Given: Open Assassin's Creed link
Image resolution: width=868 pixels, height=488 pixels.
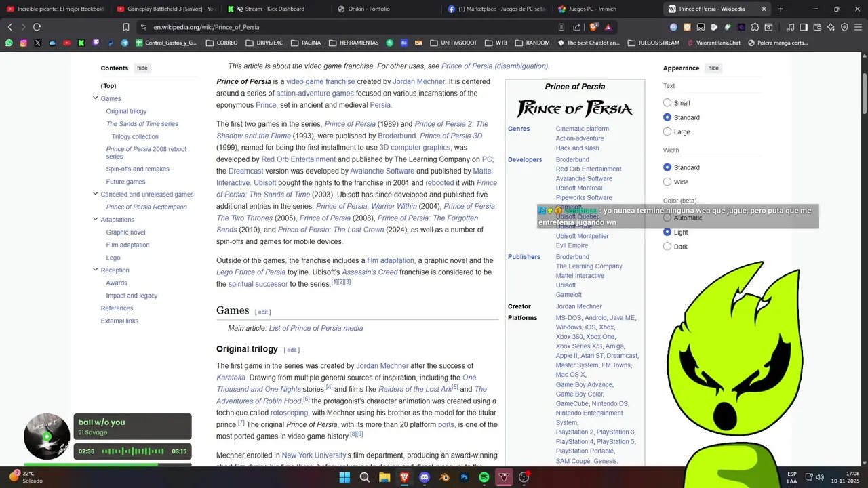Looking at the screenshot, I should (370, 272).
